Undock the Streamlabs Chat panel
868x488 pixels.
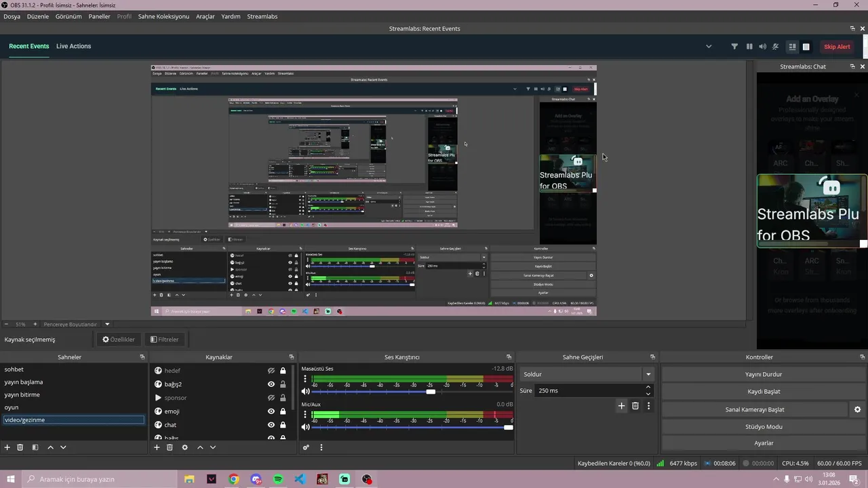[852, 66]
